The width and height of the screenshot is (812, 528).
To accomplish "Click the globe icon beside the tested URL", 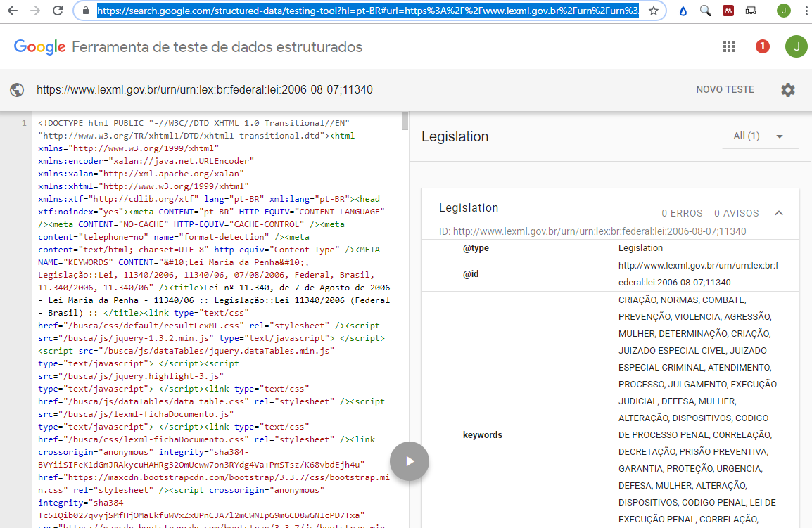I will pyautogui.click(x=18, y=90).
